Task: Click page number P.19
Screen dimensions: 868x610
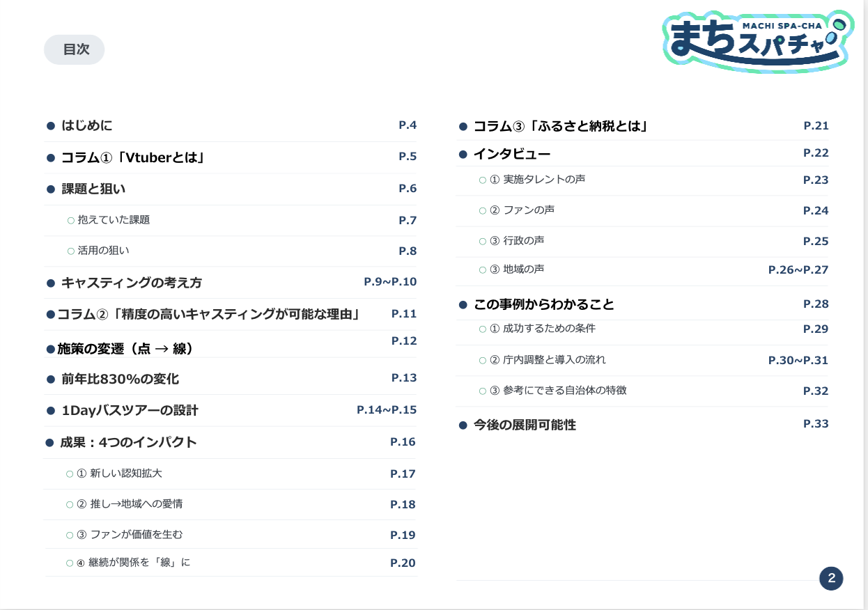Action: click(x=403, y=535)
